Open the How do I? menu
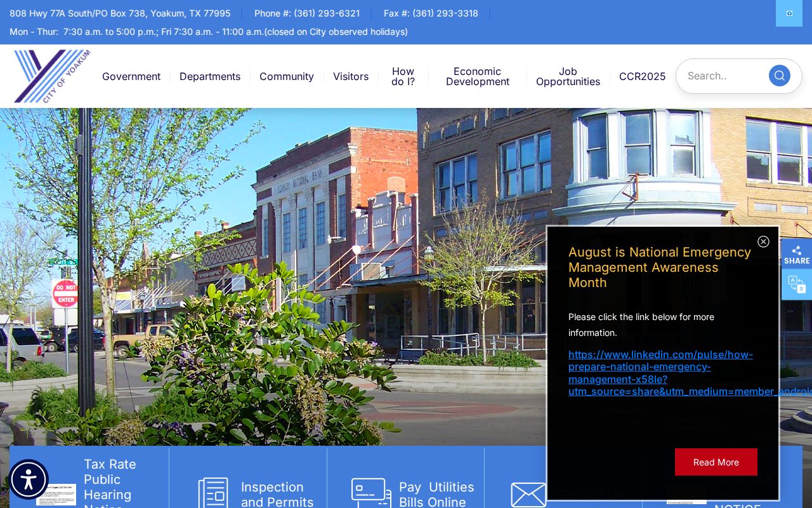 pyautogui.click(x=403, y=76)
